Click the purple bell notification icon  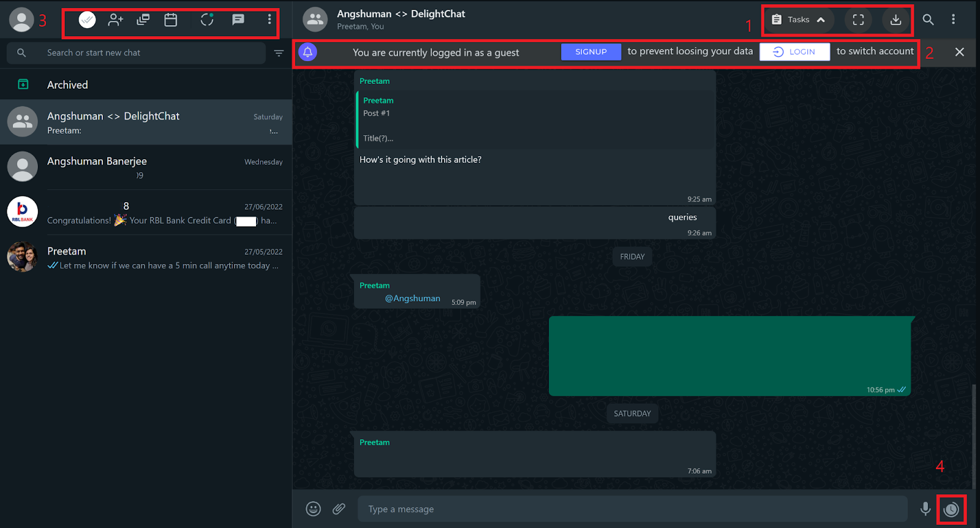307,52
